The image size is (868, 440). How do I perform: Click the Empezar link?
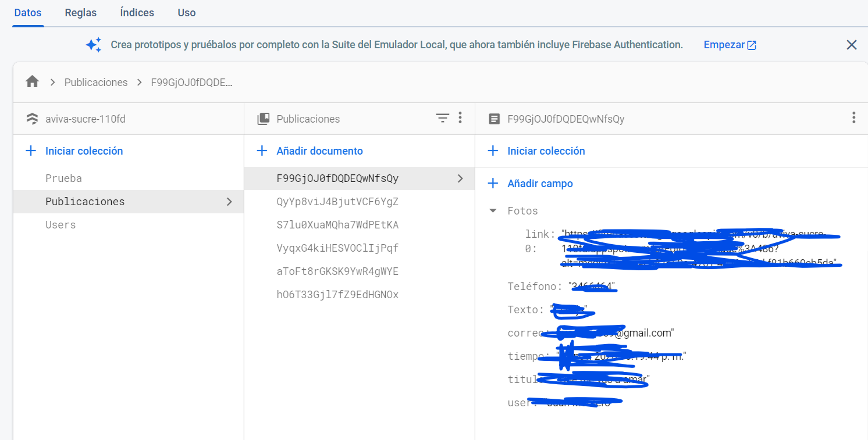(724, 45)
